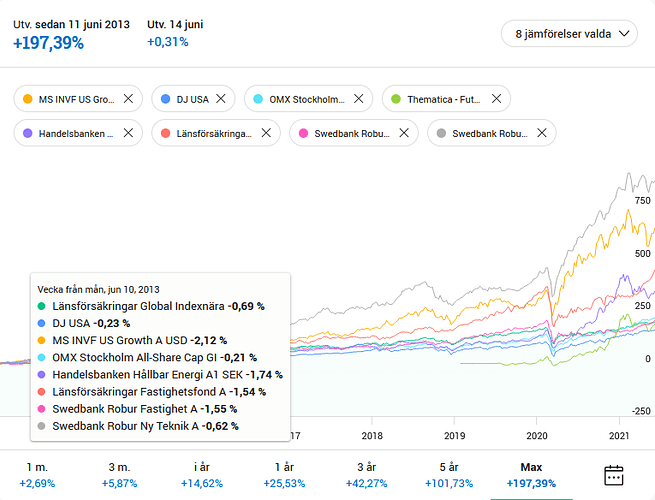
Task: Click the green Thematica color dot
Action: 396,99
